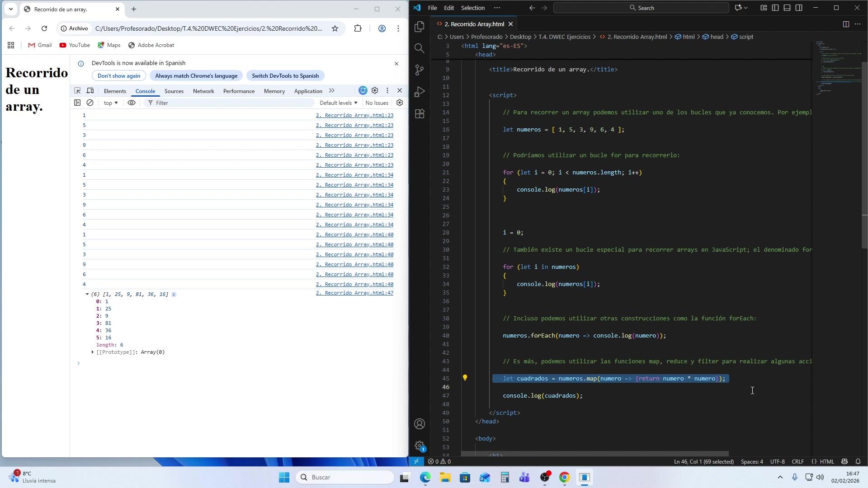Open VS Code overflow menu (...)

[497, 8]
